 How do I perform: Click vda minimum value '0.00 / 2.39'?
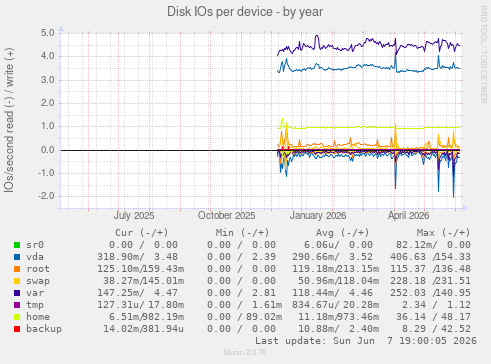click(x=241, y=257)
